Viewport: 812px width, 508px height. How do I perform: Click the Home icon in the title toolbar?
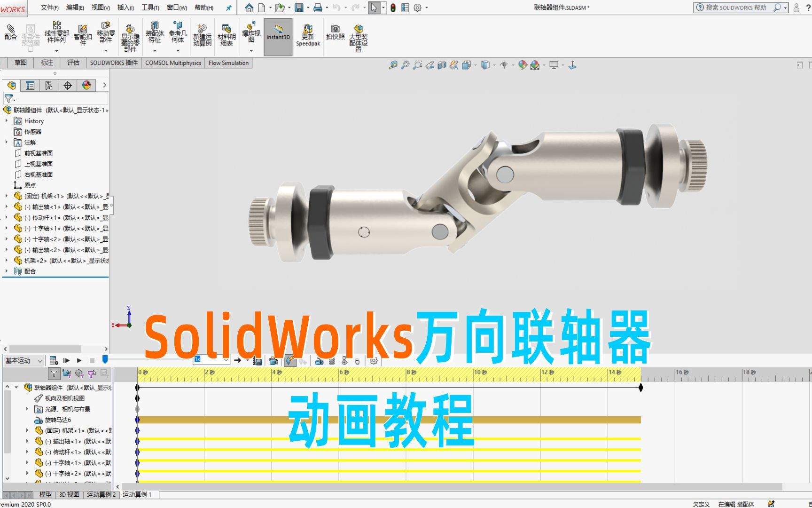point(249,8)
